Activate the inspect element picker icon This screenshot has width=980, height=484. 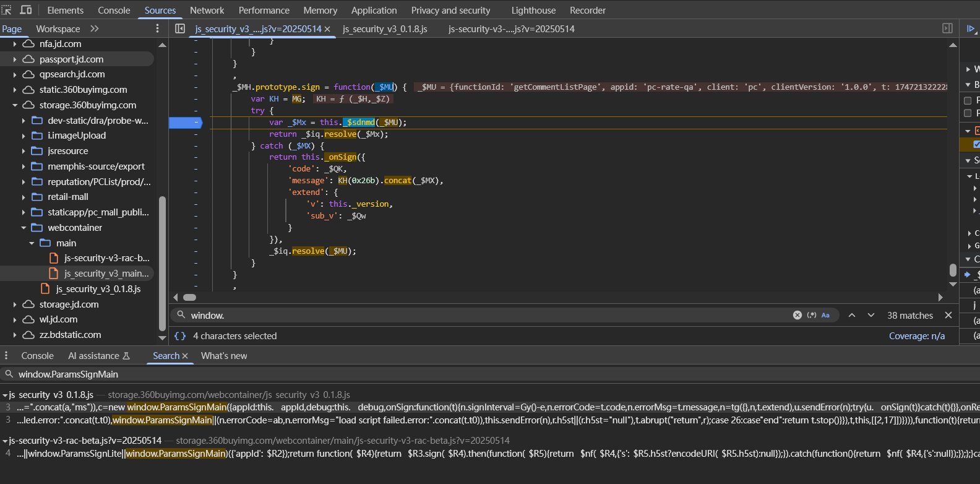tap(7, 10)
